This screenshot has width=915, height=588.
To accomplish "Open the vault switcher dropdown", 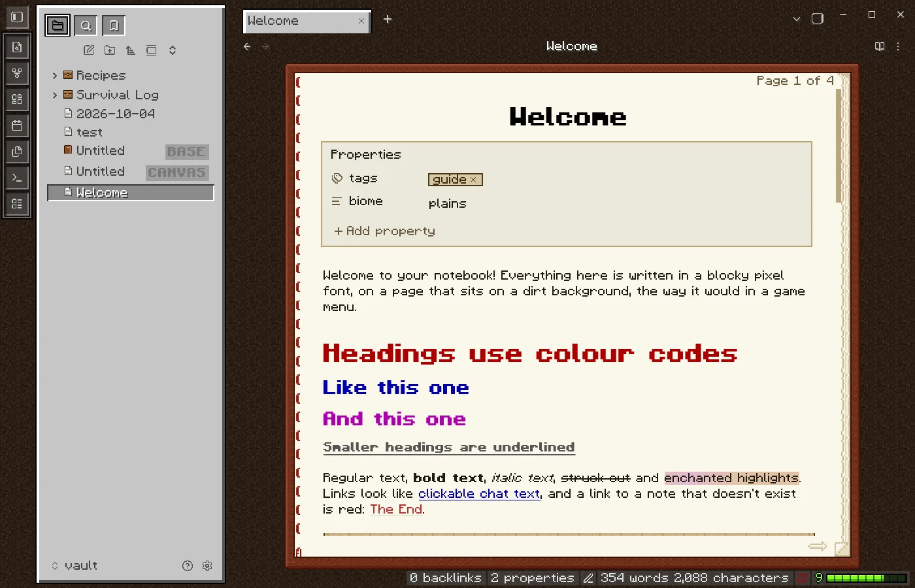I will 75,566.
